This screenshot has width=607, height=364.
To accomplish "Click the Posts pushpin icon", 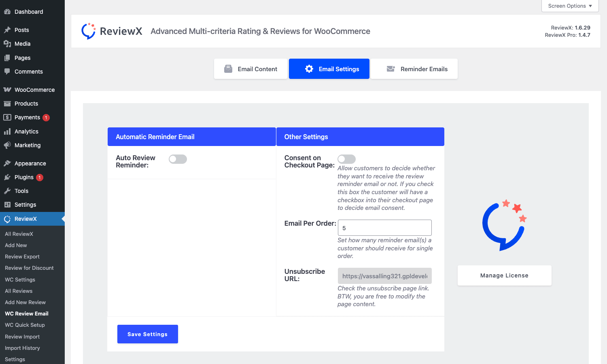I will point(7,30).
